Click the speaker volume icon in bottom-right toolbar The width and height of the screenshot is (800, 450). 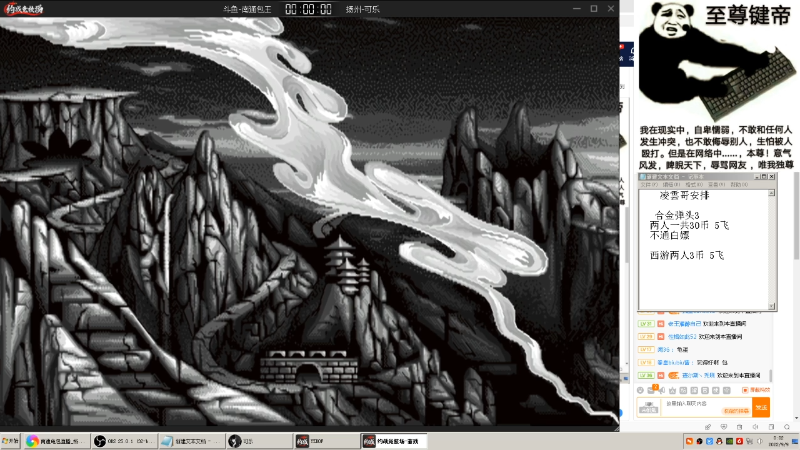755,427
